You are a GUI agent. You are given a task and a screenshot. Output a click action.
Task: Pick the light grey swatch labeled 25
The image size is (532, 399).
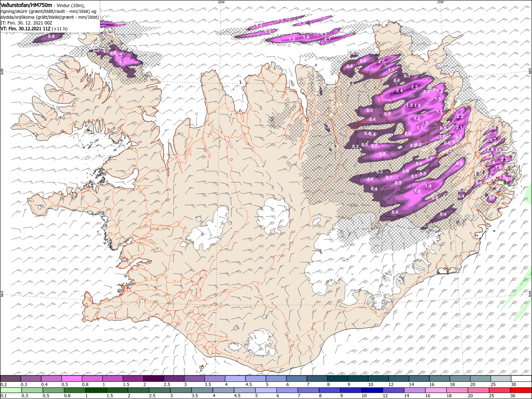501,379
